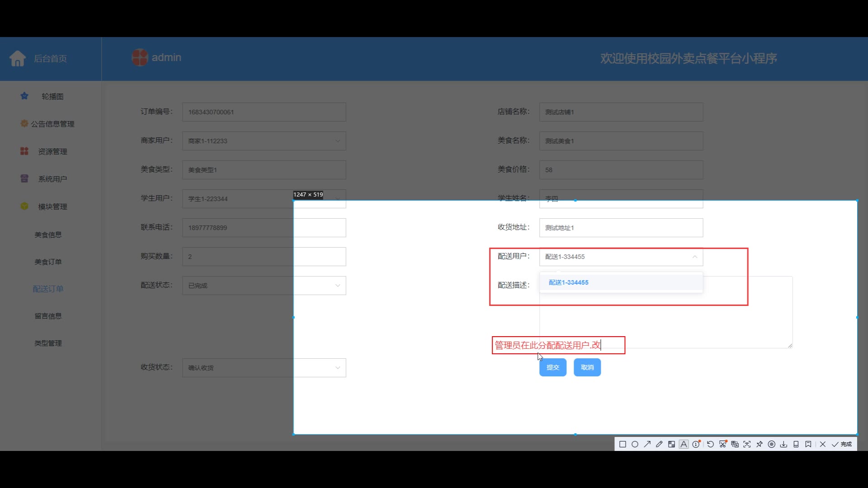Pin the screenshot to screen

pyautogui.click(x=759, y=444)
